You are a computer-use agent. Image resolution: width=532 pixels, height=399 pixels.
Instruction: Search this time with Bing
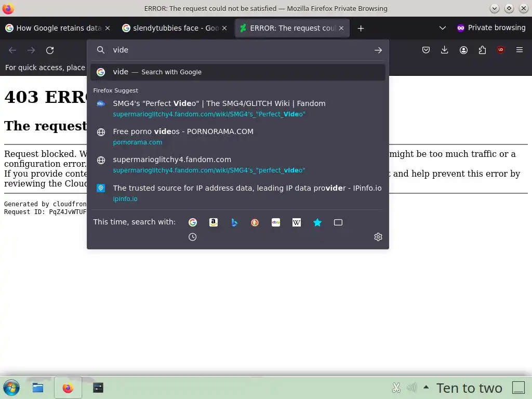(x=234, y=222)
